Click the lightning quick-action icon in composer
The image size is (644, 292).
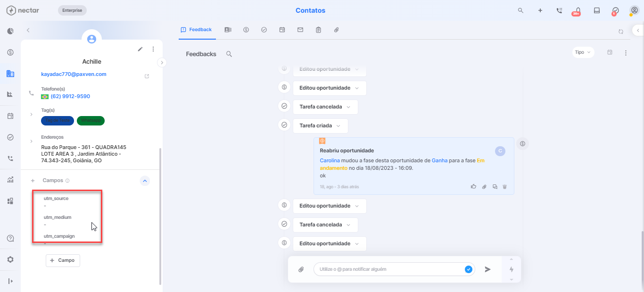(x=512, y=269)
